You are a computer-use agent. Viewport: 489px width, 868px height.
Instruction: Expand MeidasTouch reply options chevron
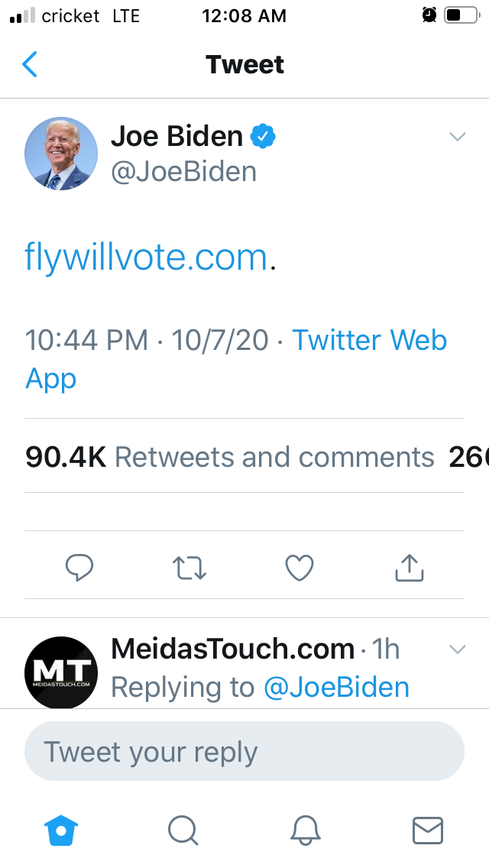pos(457,650)
